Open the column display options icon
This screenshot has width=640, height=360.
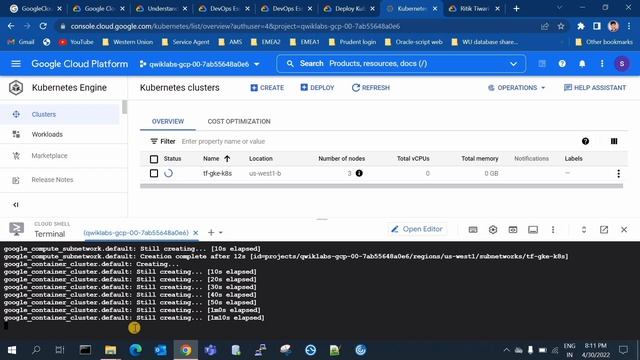point(614,141)
